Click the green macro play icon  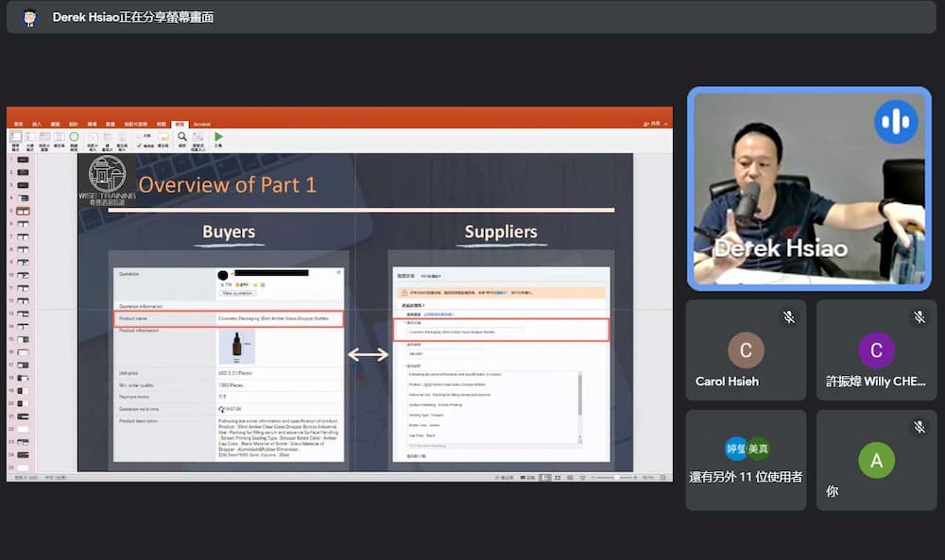[218, 137]
